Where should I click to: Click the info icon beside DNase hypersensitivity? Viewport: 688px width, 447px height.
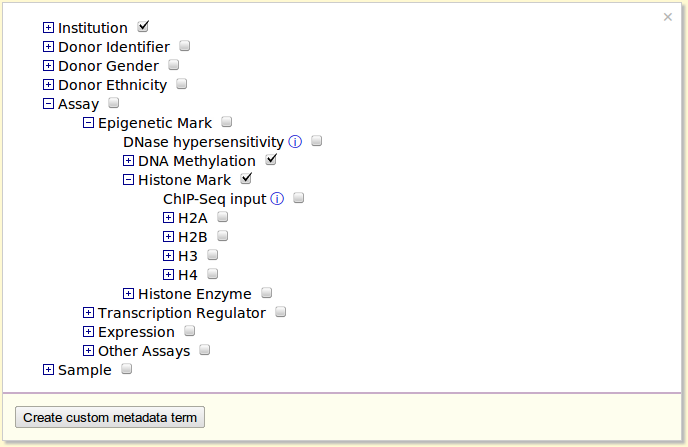295,142
